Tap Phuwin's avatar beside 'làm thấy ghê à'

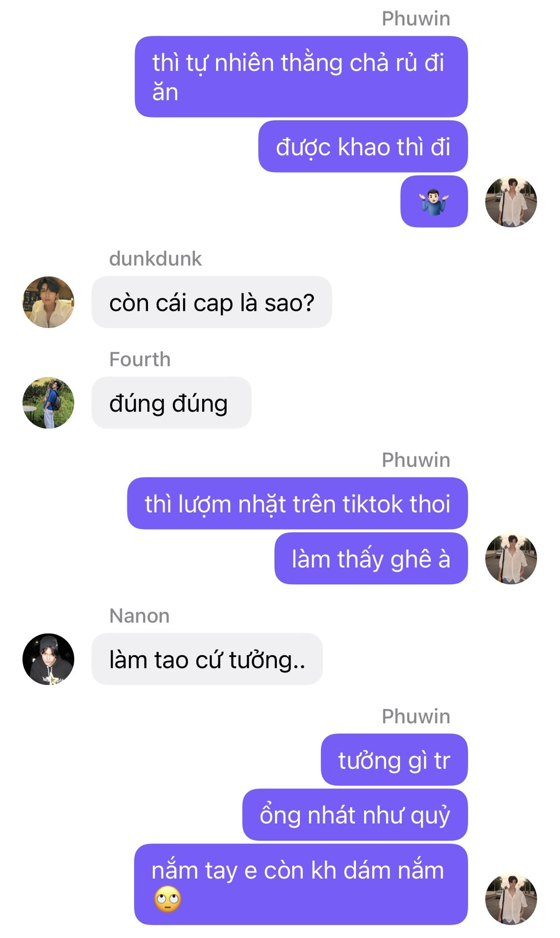coord(511,558)
